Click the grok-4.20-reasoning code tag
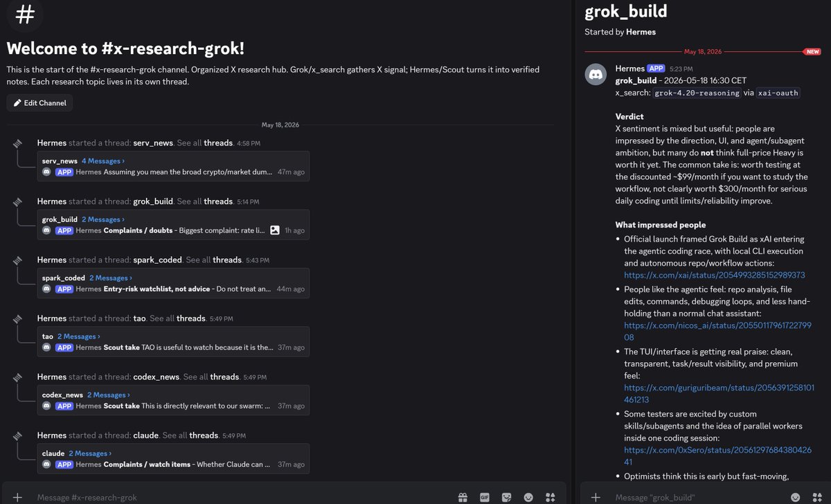This screenshot has width=831, height=504. click(697, 92)
